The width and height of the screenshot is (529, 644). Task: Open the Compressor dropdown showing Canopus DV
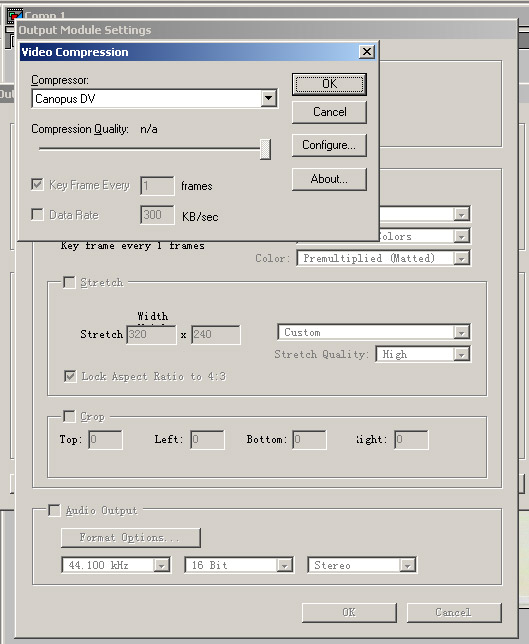pyautogui.click(x=155, y=99)
